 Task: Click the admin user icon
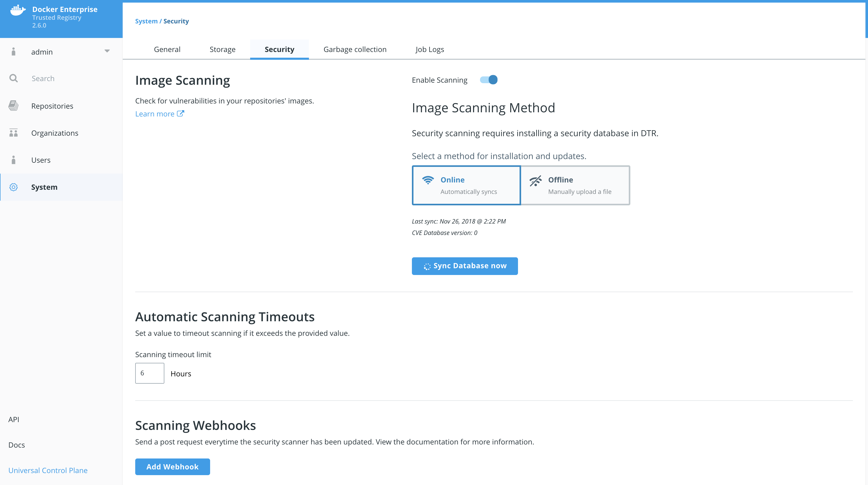pos(14,51)
